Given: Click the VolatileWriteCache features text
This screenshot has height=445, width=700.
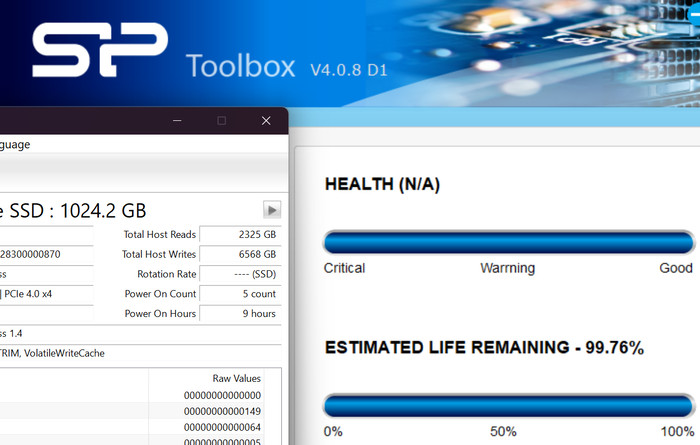Looking at the screenshot, I should 64,353.
